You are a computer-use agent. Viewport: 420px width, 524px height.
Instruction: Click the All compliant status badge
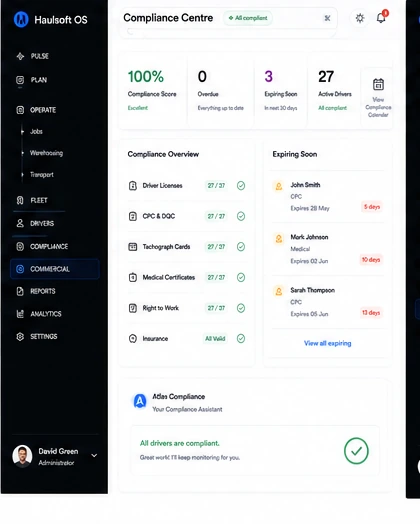tap(248, 18)
